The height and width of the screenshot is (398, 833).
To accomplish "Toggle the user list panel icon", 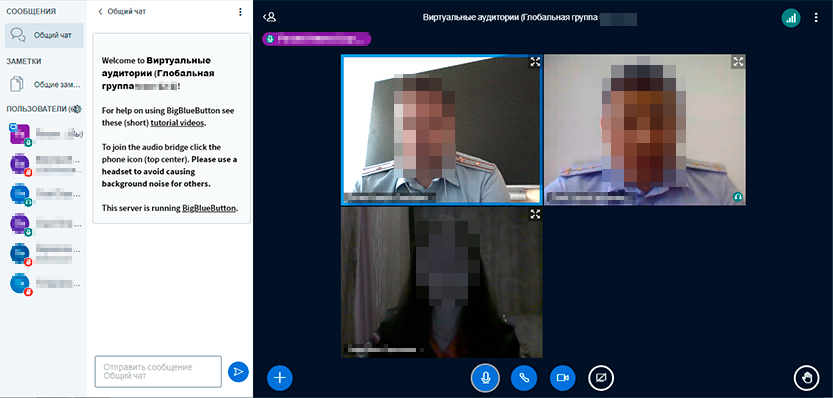I will pos(270,17).
